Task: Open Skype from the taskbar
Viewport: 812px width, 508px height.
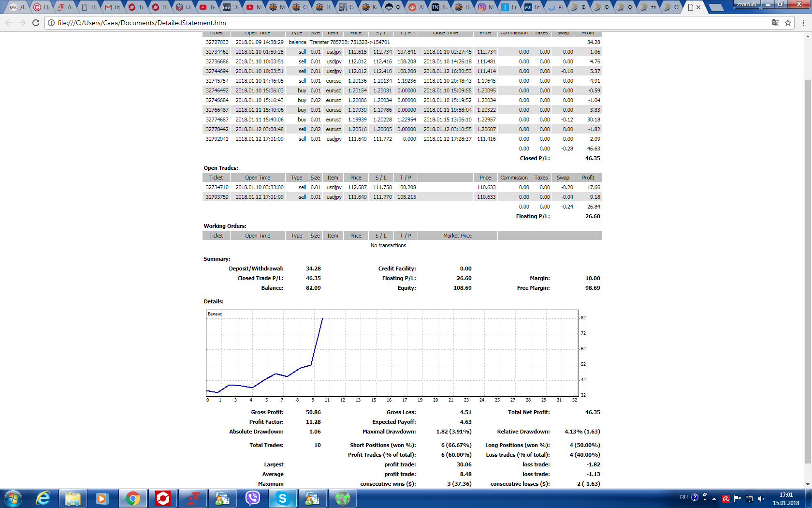Action: tap(282, 498)
